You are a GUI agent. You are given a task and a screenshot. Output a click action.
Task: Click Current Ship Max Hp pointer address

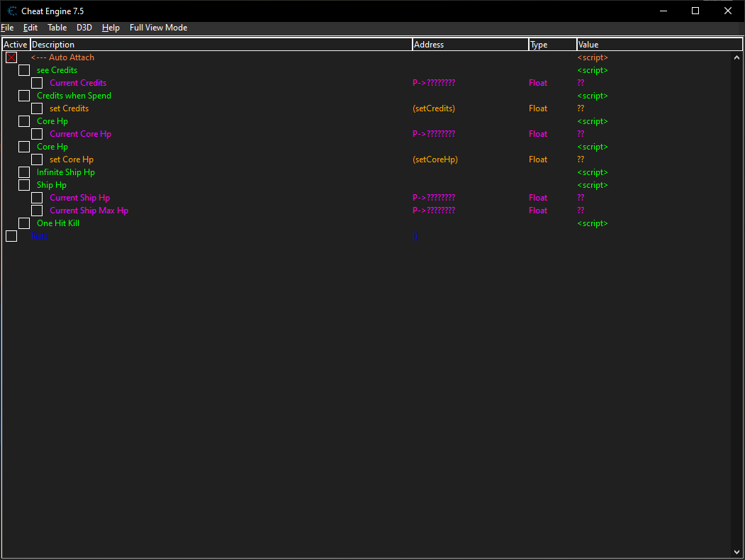coord(434,211)
